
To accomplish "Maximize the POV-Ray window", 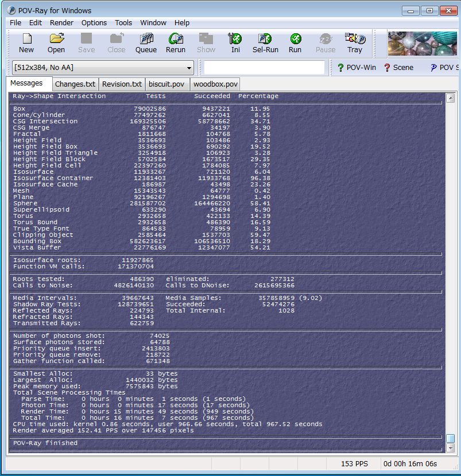I will pyautogui.click(x=429, y=11).
